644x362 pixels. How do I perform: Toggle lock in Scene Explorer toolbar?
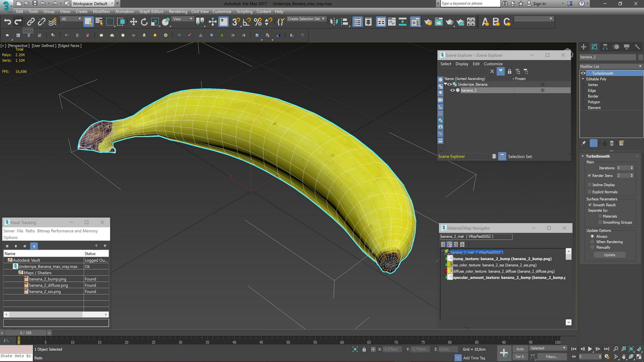tap(509, 71)
